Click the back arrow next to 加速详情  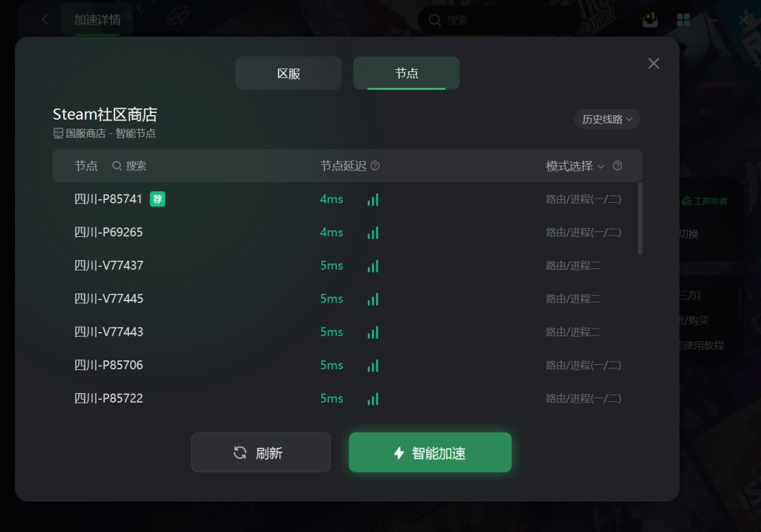point(45,19)
